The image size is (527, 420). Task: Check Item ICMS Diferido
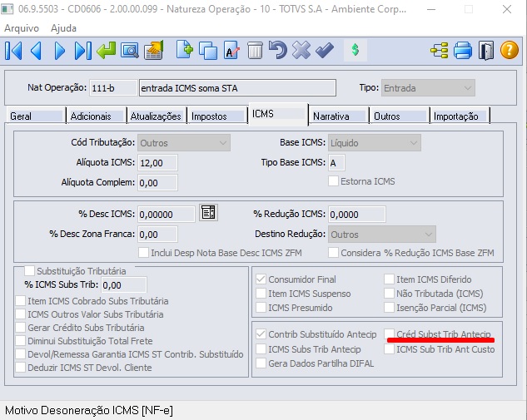(389, 279)
